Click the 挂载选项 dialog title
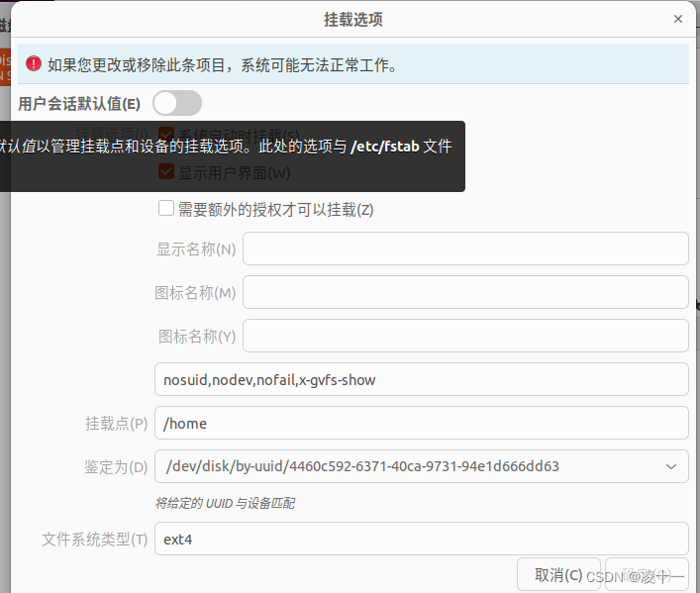The image size is (700, 593). [353, 20]
